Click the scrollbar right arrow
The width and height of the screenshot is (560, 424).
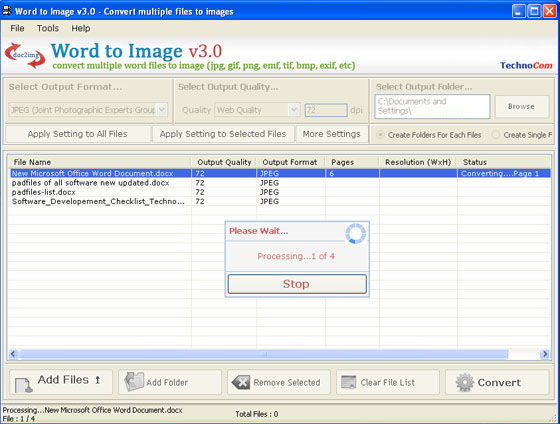545,354
